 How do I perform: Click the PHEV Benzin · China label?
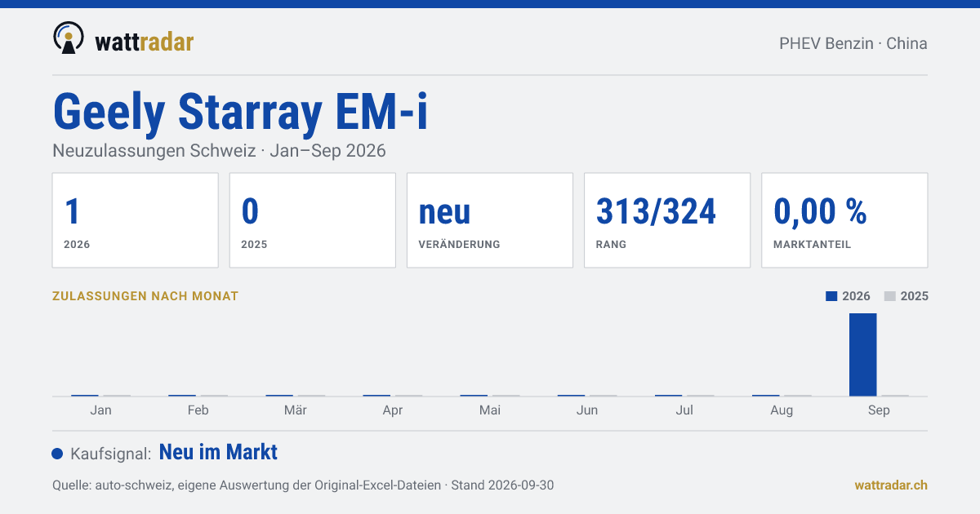pyautogui.click(x=853, y=43)
